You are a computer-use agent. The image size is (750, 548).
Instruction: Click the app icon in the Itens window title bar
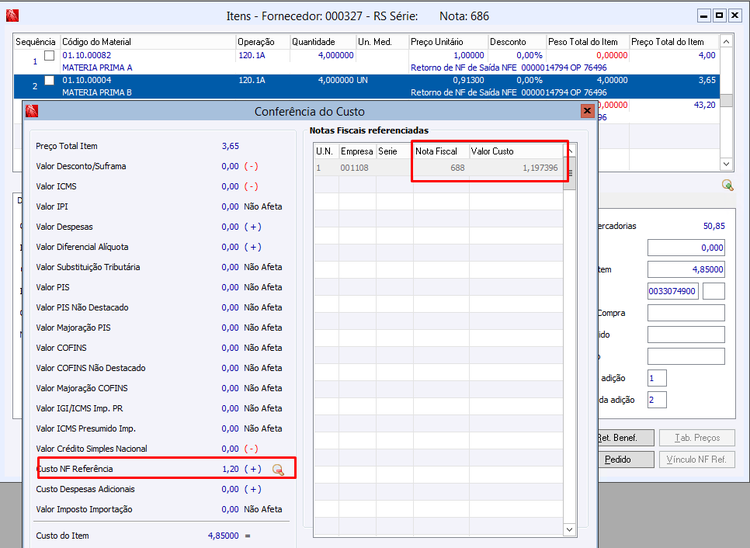point(13,16)
